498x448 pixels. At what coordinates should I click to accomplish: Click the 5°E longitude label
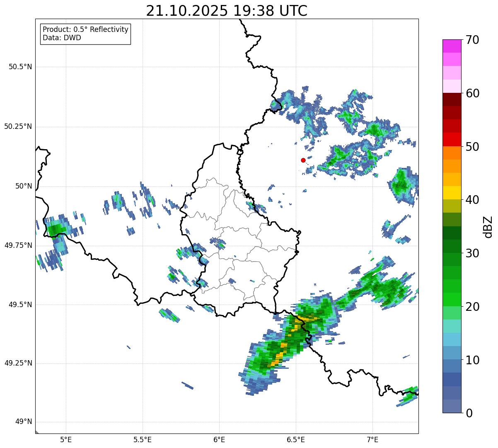pyautogui.click(x=66, y=439)
